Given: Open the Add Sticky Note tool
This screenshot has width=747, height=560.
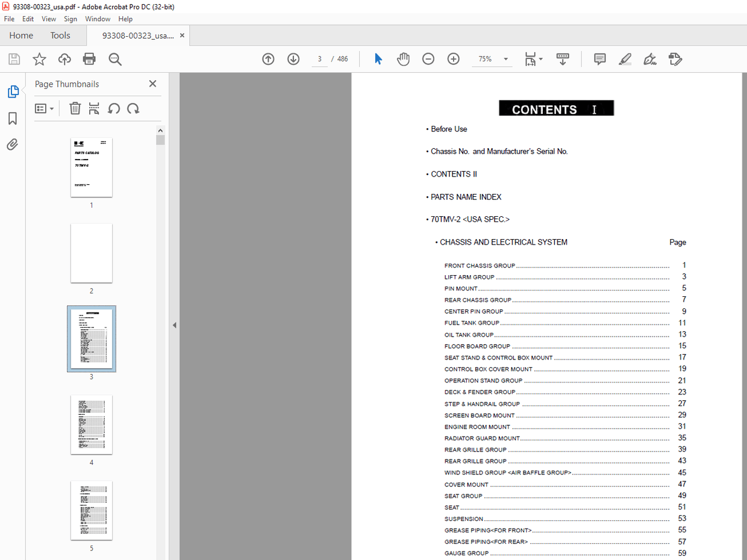Looking at the screenshot, I should point(599,58).
